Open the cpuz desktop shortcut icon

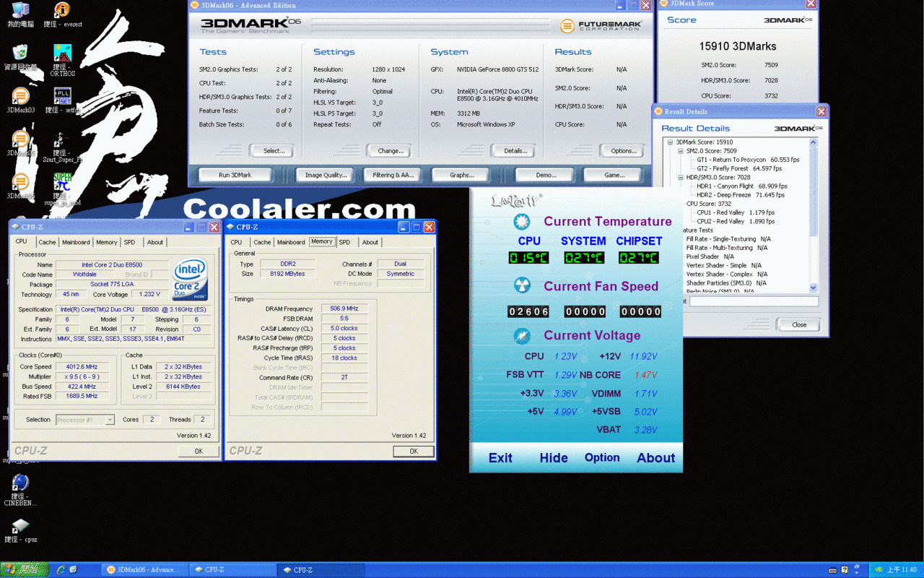coord(20,526)
